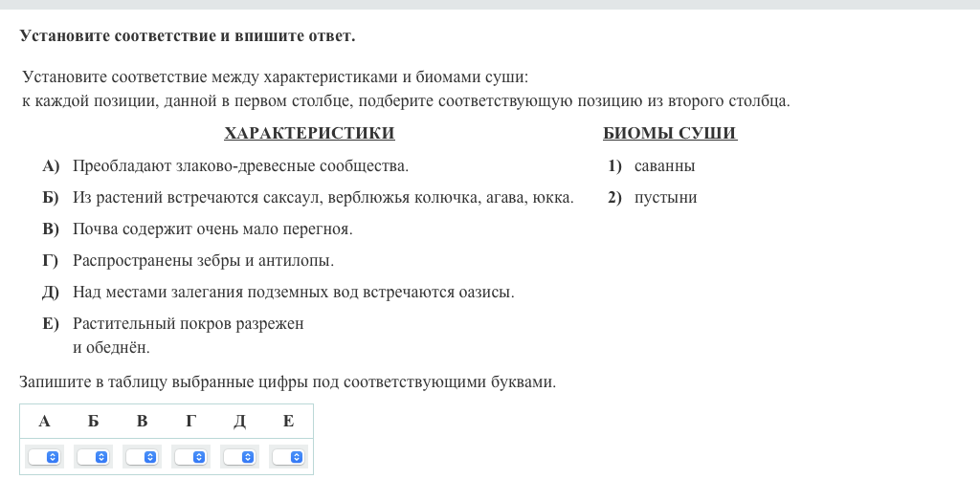Viewport: 980px width, 501px height.
Task: Expand the answer selector under column В
Action: pyautogui.click(x=142, y=457)
